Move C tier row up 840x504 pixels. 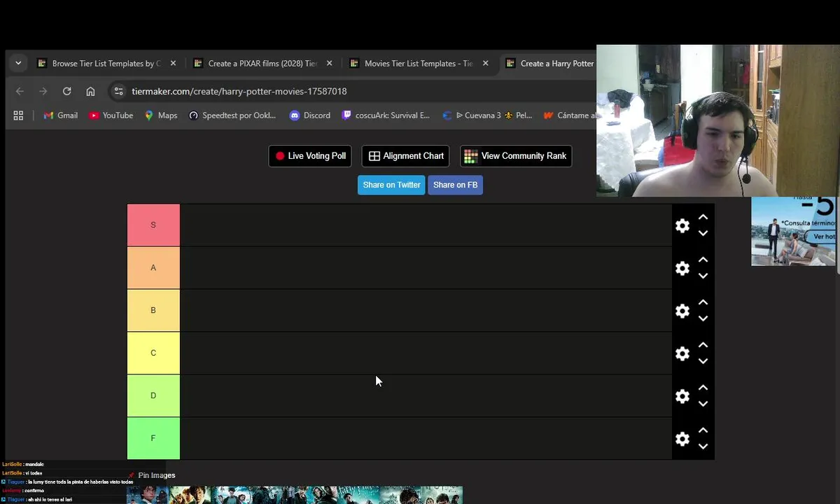pyautogui.click(x=703, y=346)
